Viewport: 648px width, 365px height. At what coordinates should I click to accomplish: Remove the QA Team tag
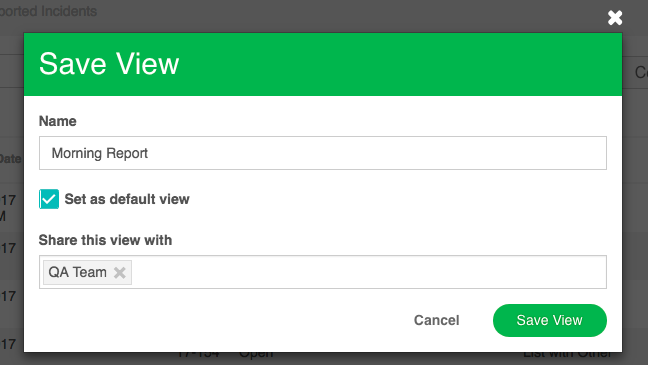120,272
